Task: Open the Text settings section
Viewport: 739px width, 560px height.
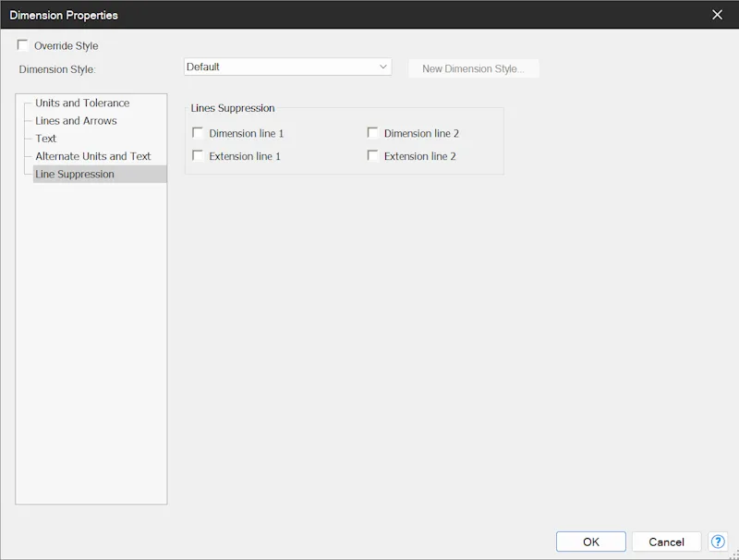Action: [x=45, y=139]
